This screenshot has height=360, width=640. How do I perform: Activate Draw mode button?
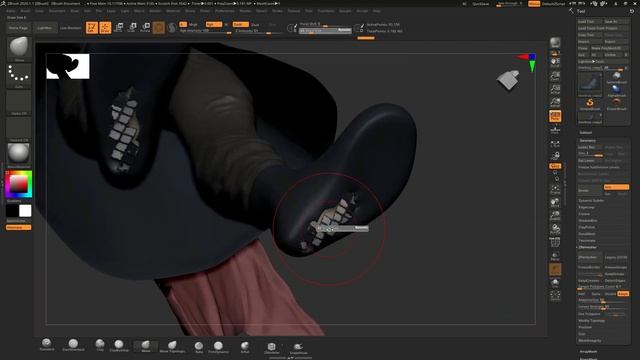click(x=105, y=27)
